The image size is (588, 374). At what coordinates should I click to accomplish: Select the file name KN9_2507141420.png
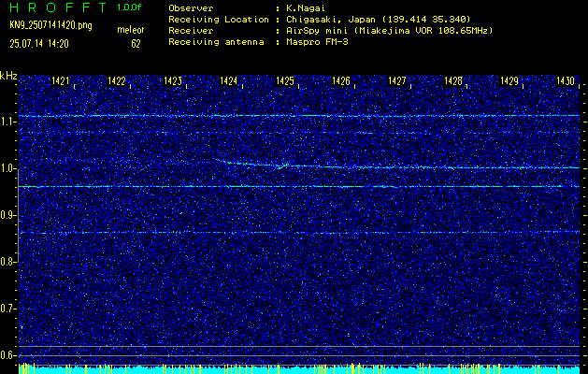(x=50, y=25)
